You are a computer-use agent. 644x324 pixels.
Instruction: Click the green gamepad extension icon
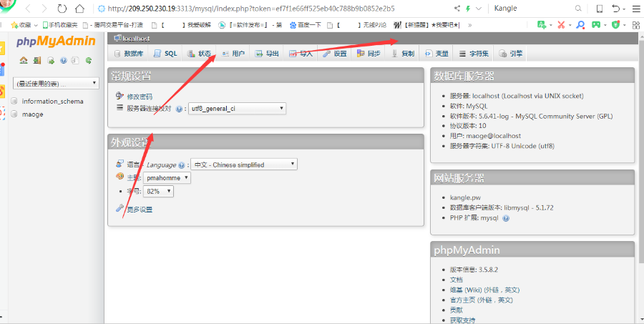pyautogui.click(x=595, y=25)
